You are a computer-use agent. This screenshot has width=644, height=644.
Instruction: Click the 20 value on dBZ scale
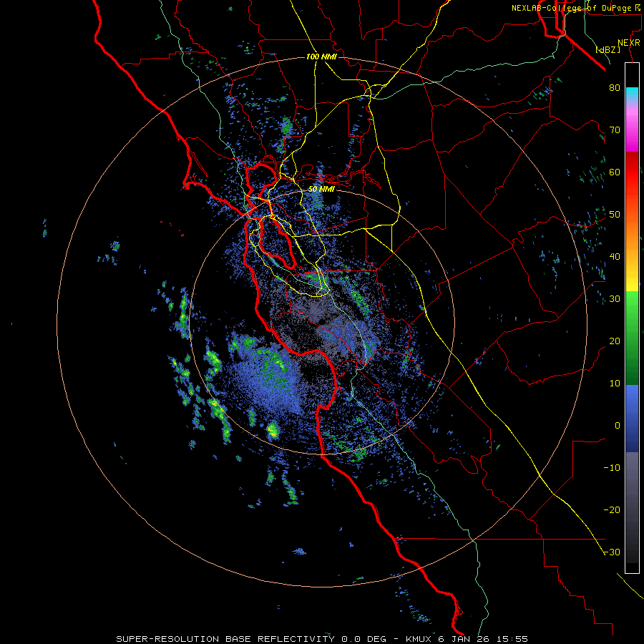click(x=615, y=341)
